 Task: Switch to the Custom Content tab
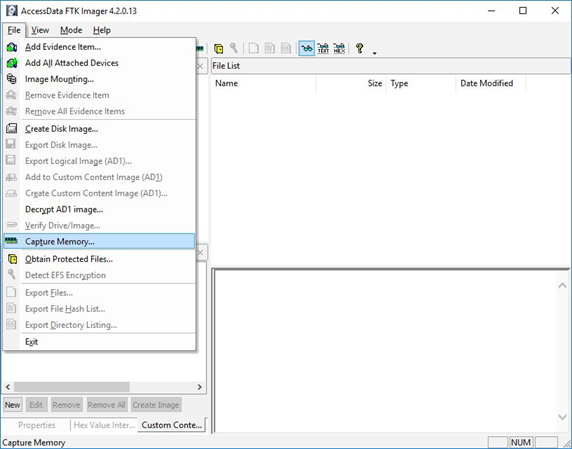pyautogui.click(x=171, y=425)
